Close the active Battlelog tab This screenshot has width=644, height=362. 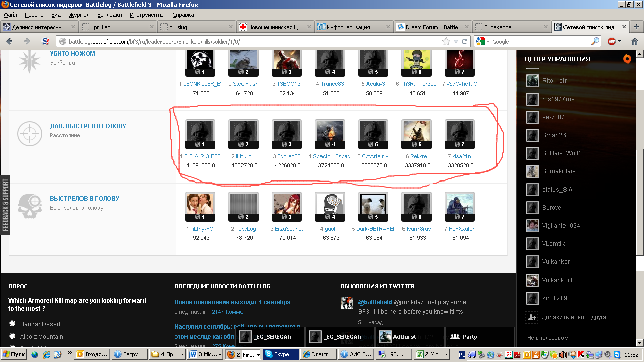coord(624,27)
